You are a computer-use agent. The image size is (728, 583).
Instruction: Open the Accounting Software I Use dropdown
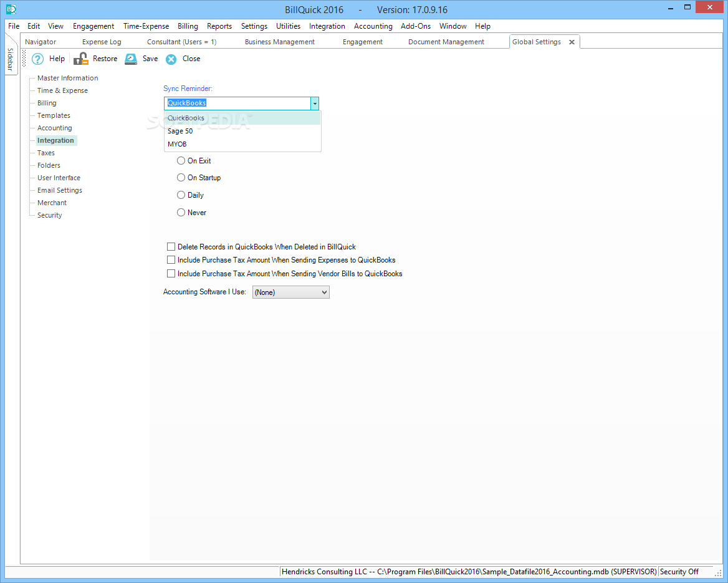[x=290, y=292]
